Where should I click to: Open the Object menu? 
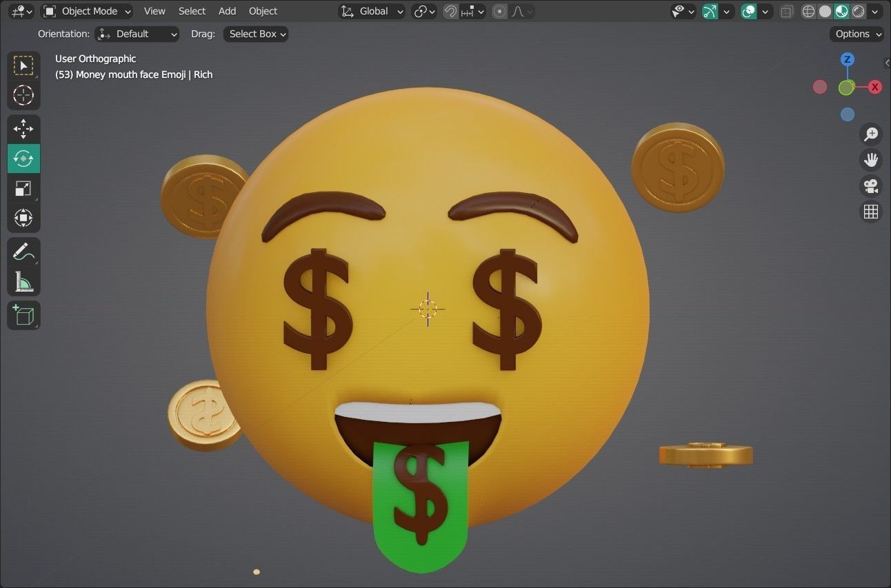pyautogui.click(x=263, y=11)
